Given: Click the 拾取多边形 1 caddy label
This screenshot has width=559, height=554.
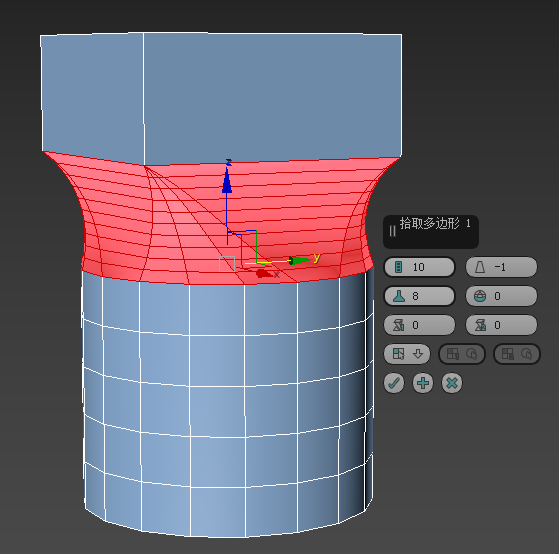Looking at the screenshot, I should (x=435, y=224).
